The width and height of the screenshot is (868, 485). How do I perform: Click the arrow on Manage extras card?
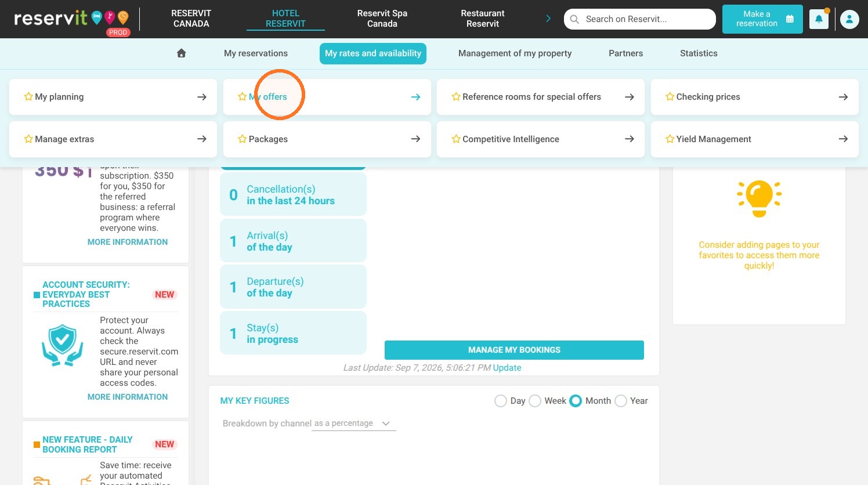pyautogui.click(x=202, y=139)
